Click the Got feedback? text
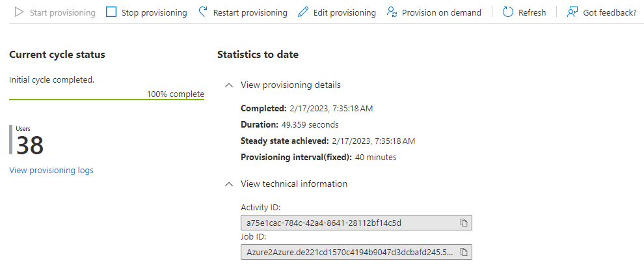644x276 pixels. 610,12
